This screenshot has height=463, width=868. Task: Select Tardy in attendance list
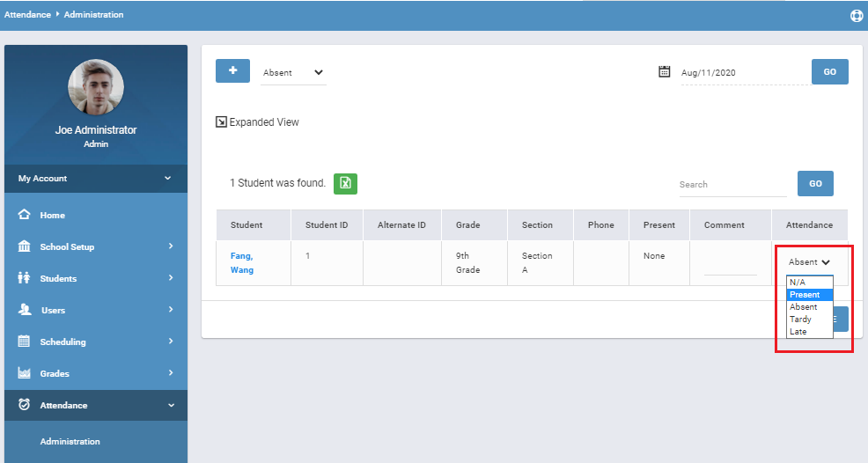(x=809, y=319)
